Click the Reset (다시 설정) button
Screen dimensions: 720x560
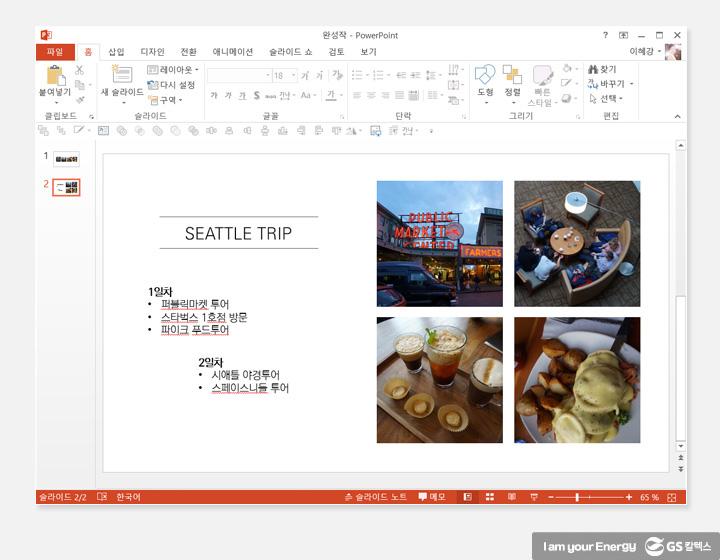click(172, 85)
